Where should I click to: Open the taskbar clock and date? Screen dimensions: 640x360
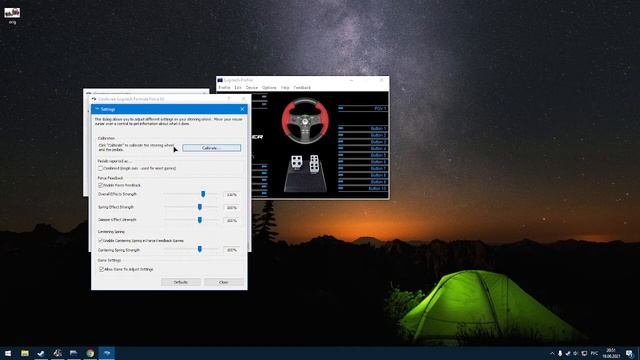pos(611,353)
